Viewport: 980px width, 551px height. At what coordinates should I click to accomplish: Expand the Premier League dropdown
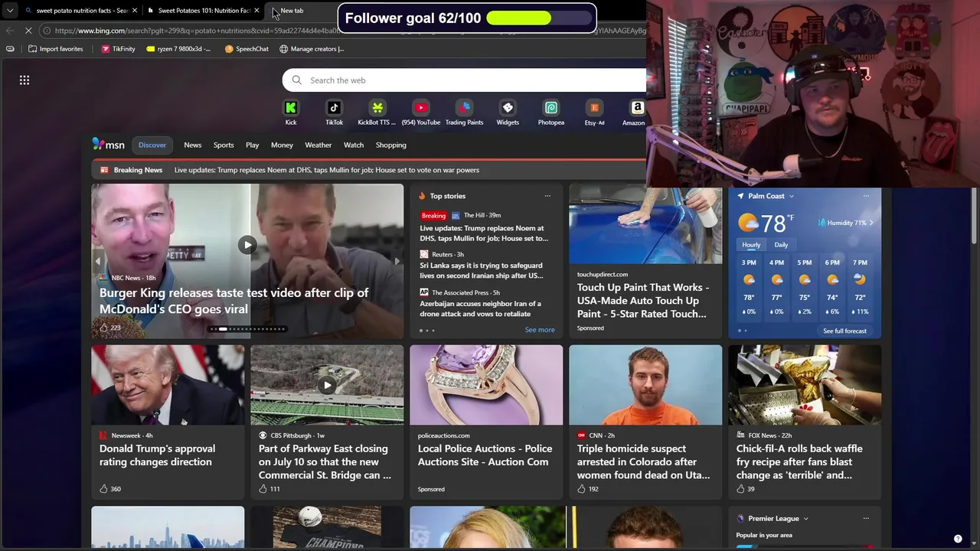click(x=805, y=518)
